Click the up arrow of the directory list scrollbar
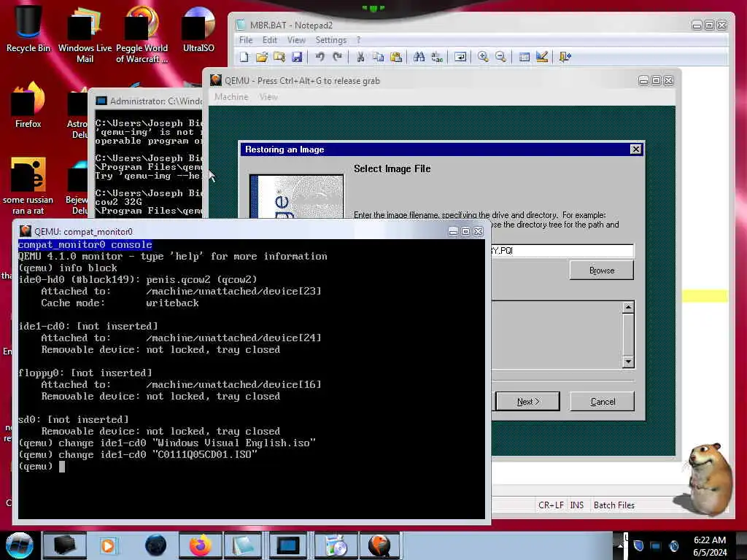The width and height of the screenshot is (747, 560). click(x=628, y=307)
